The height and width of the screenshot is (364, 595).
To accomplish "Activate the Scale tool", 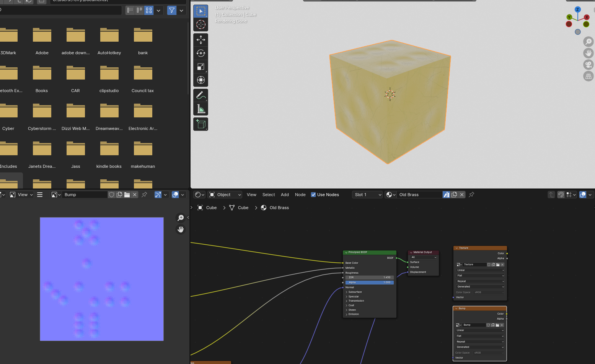I will pos(201,67).
